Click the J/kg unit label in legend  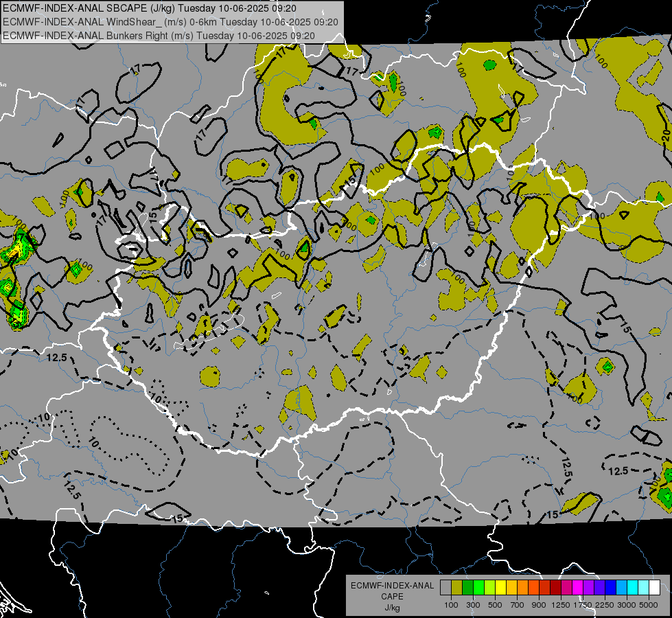pyautogui.click(x=392, y=608)
